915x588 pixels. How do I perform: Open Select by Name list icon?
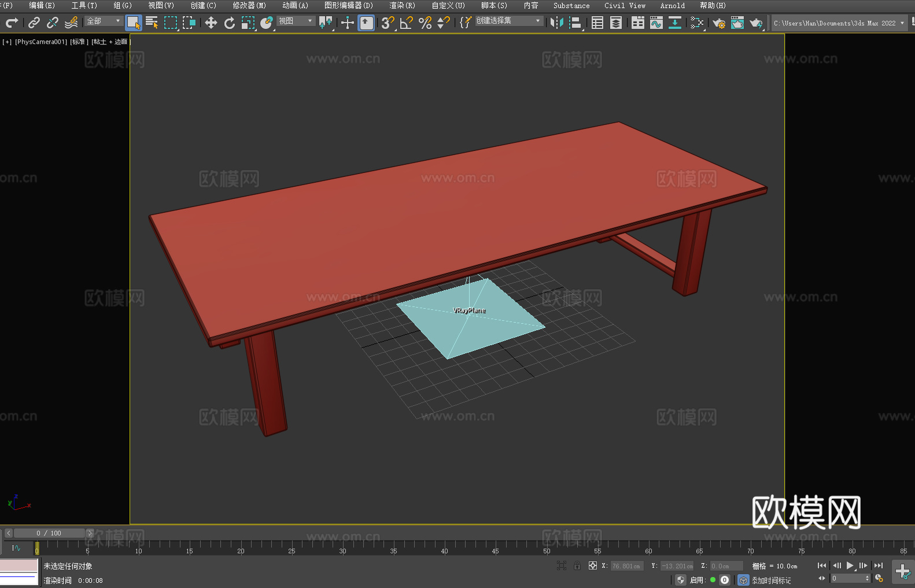coord(152,23)
